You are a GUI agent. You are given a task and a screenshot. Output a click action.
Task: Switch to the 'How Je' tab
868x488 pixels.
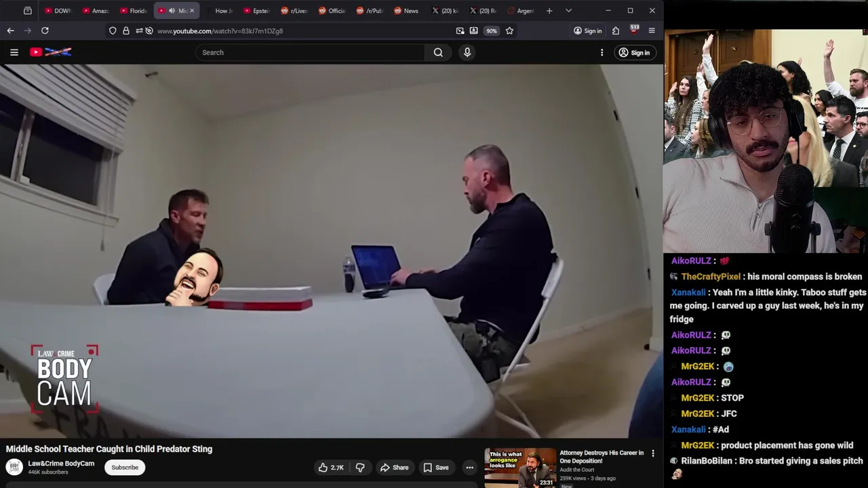pyautogui.click(x=221, y=11)
